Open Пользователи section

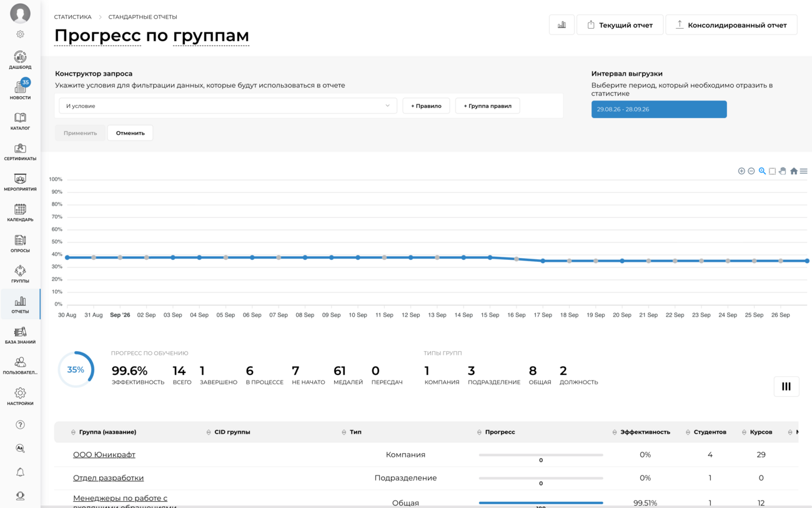pos(20,366)
